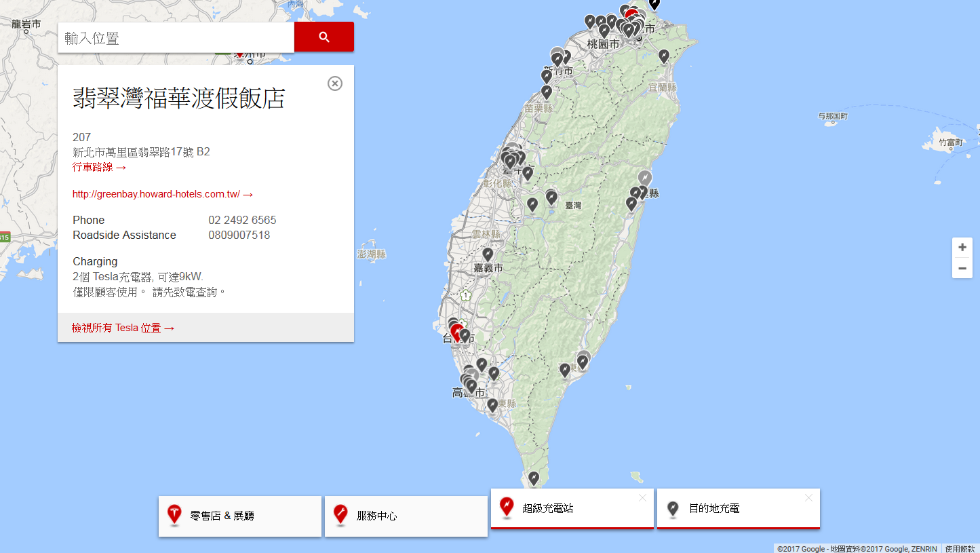Image resolution: width=980 pixels, height=553 pixels.
Task: Click the red Tesla store icon in filter
Action: tap(174, 516)
